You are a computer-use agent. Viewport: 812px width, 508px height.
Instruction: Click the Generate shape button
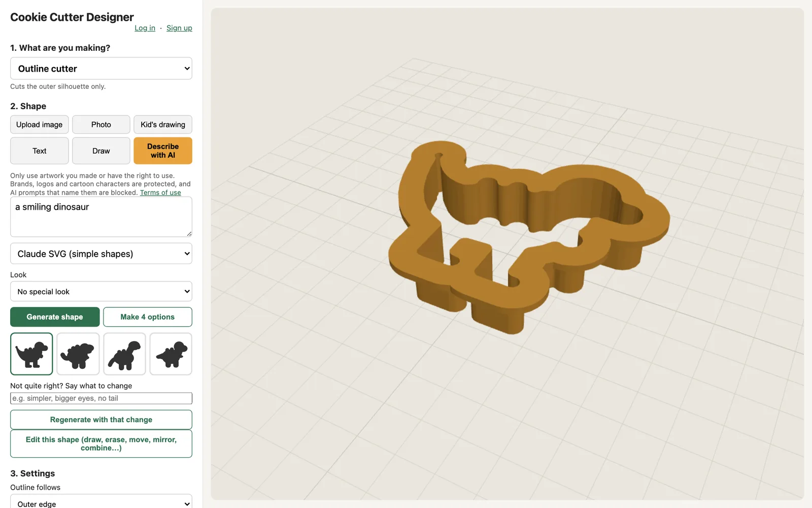coord(55,317)
